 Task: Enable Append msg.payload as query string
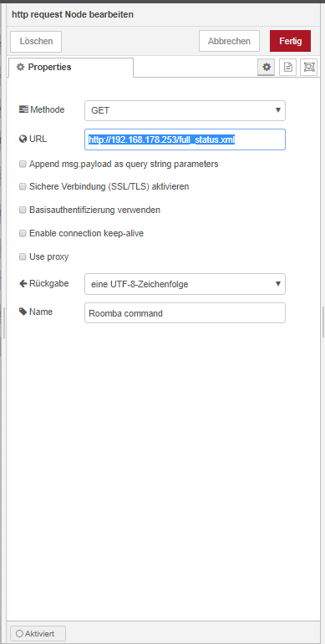tap(23, 165)
